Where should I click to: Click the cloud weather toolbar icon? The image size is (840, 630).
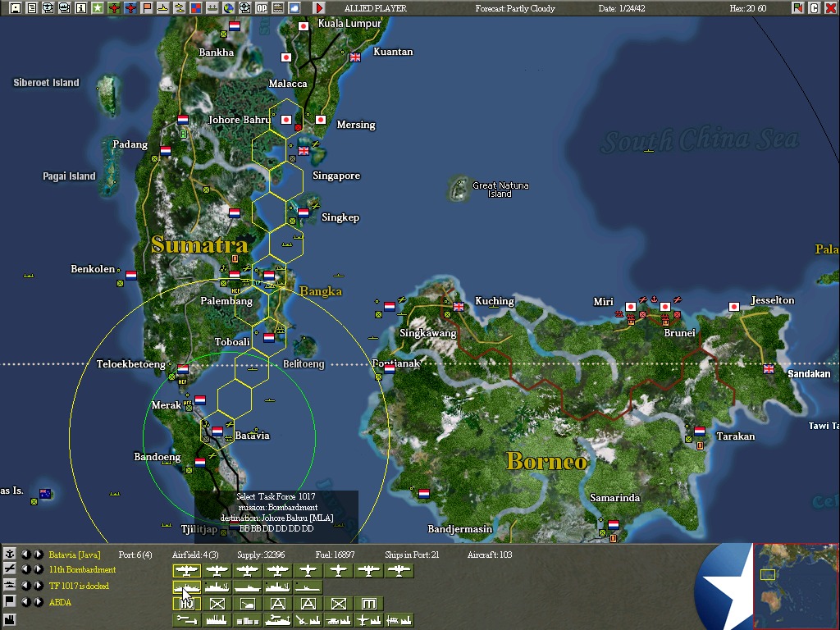coord(294,8)
